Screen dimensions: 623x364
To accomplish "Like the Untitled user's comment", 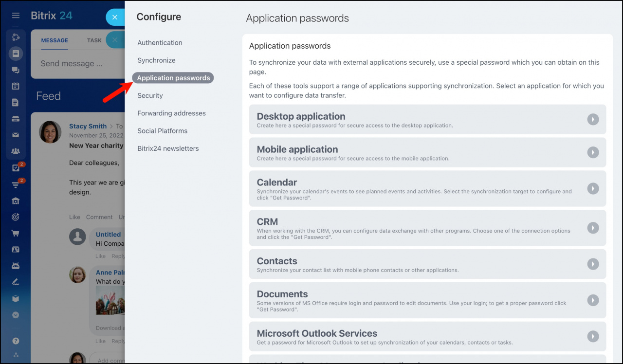I will click(x=100, y=256).
